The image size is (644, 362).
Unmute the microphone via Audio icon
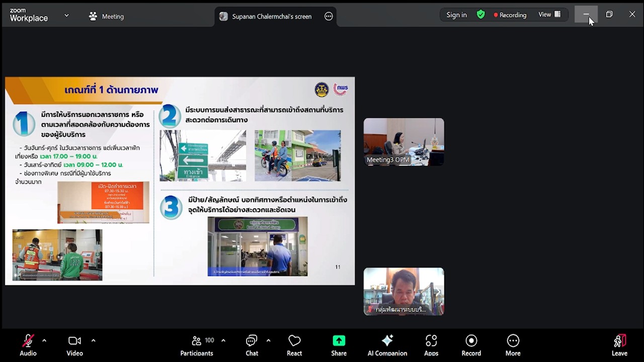point(28,342)
